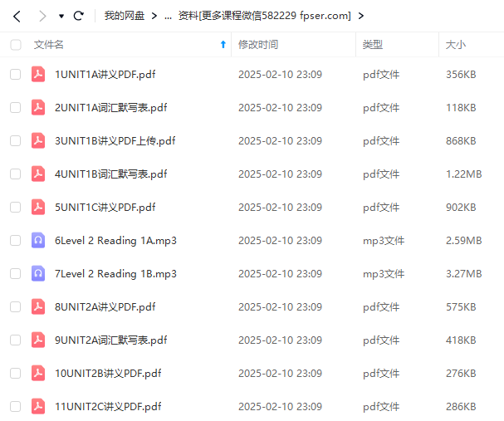Refresh the file list
Viewport: 504px width, 421px height.
(x=79, y=16)
